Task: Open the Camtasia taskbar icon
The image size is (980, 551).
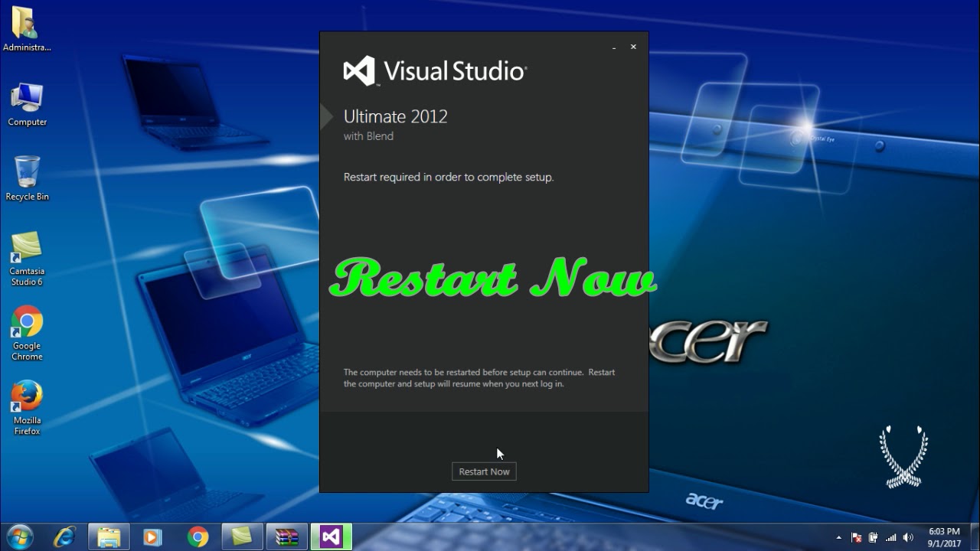Action: click(x=242, y=537)
